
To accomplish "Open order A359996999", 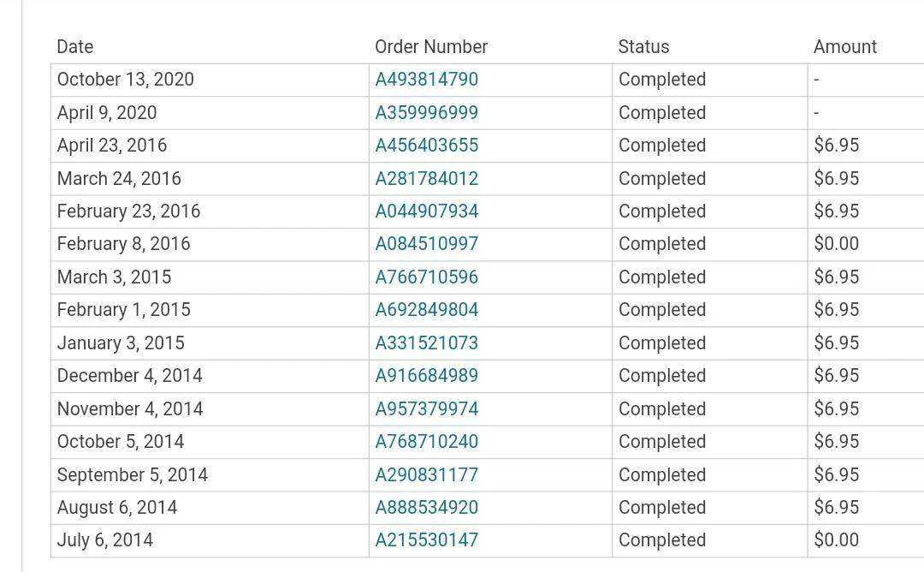I will [427, 113].
